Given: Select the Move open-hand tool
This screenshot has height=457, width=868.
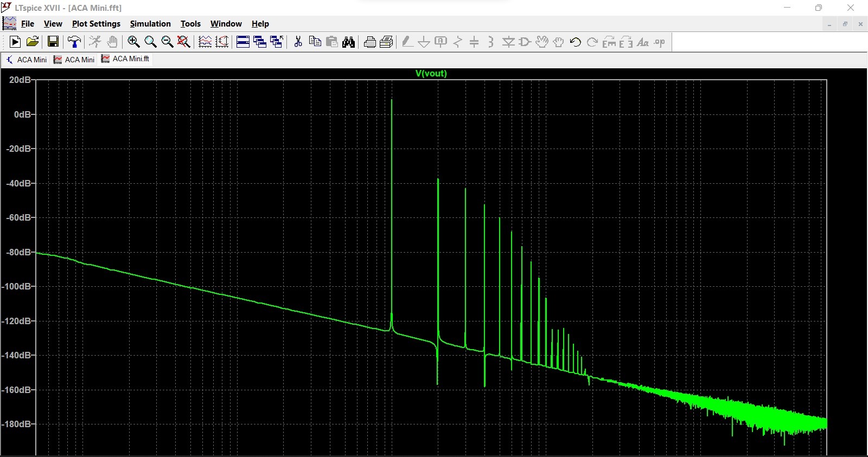Looking at the screenshot, I should pos(542,42).
